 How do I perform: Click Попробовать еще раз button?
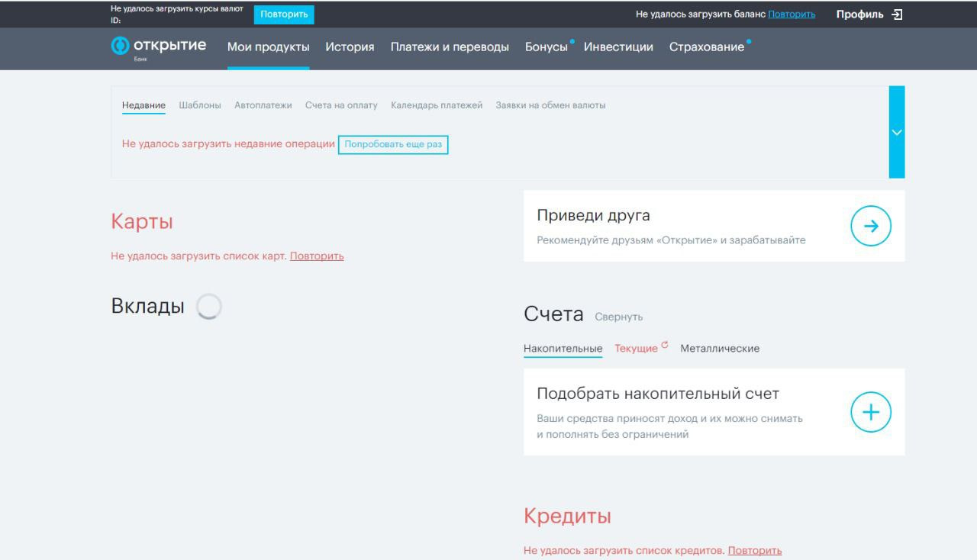tap(393, 144)
